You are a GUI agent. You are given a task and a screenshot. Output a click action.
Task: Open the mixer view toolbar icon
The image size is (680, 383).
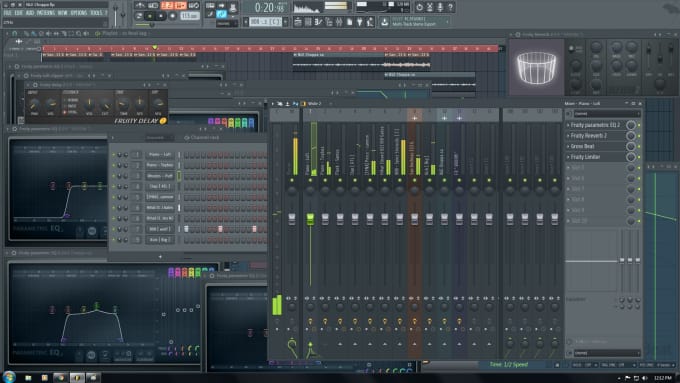(339, 22)
